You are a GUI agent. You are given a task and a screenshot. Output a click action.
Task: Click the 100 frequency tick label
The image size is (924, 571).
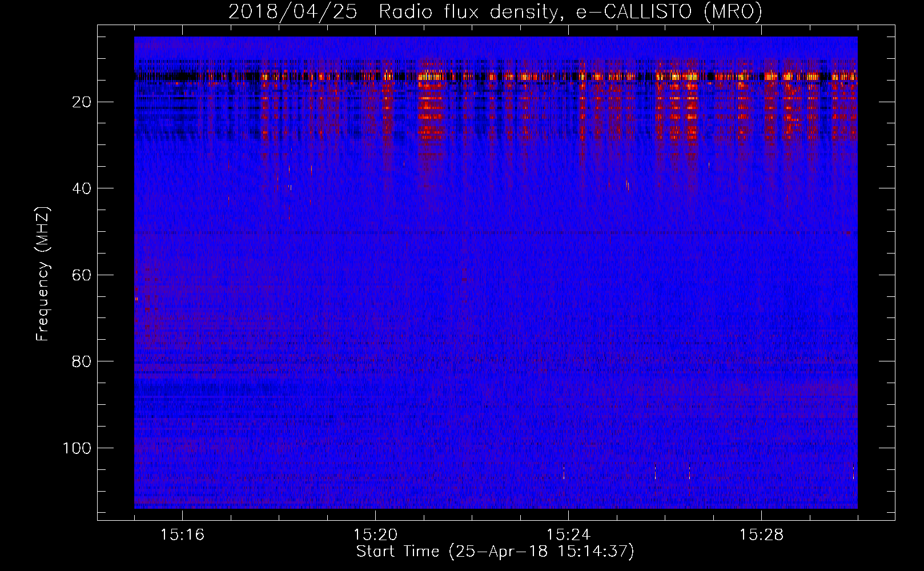[77, 448]
